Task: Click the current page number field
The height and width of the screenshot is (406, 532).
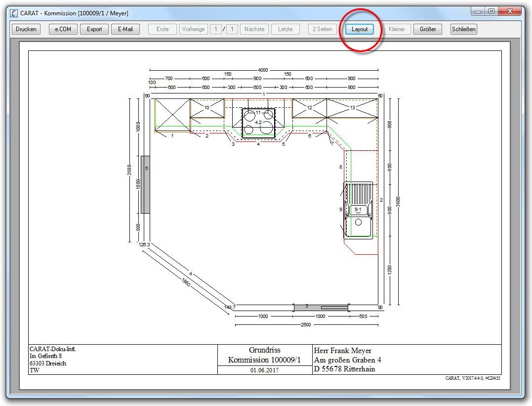Action: coord(215,29)
